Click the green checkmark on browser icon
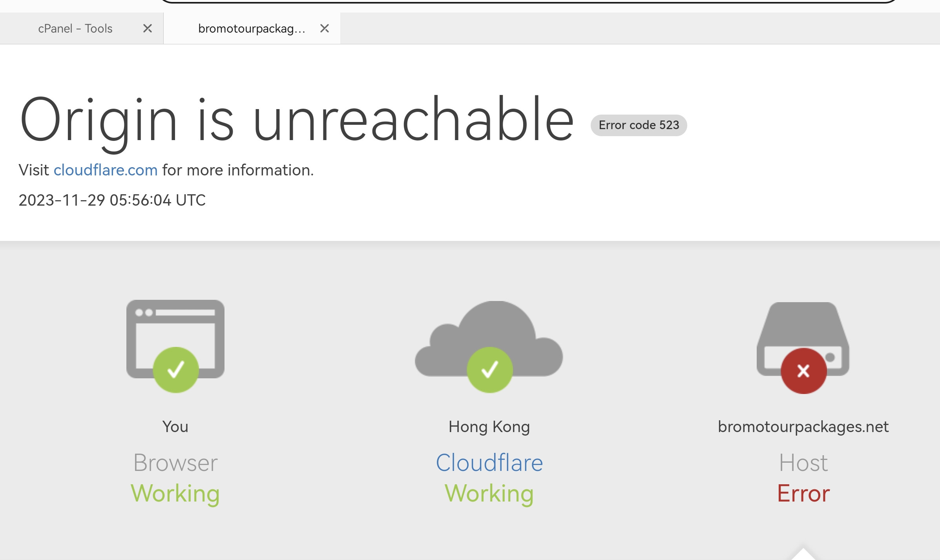The height and width of the screenshot is (560, 940). [175, 370]
